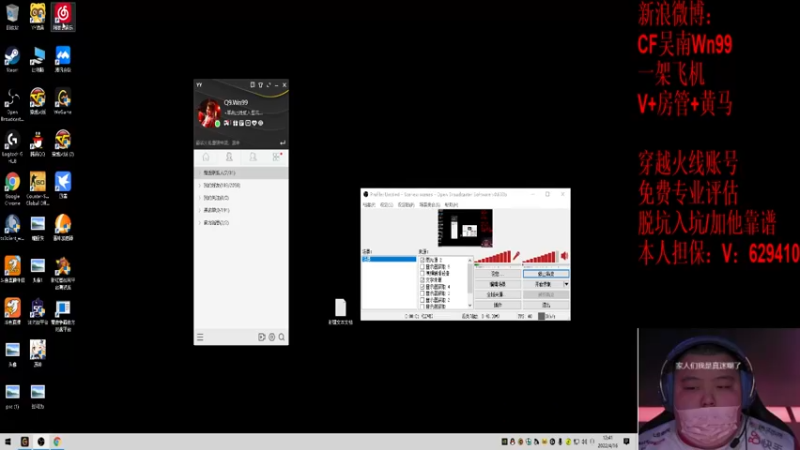The height and width of the screenshot is (450, 800).
Task: Launch the WeGame desktop shortcut
Action: pyautogui.click(x=63, y=101)
